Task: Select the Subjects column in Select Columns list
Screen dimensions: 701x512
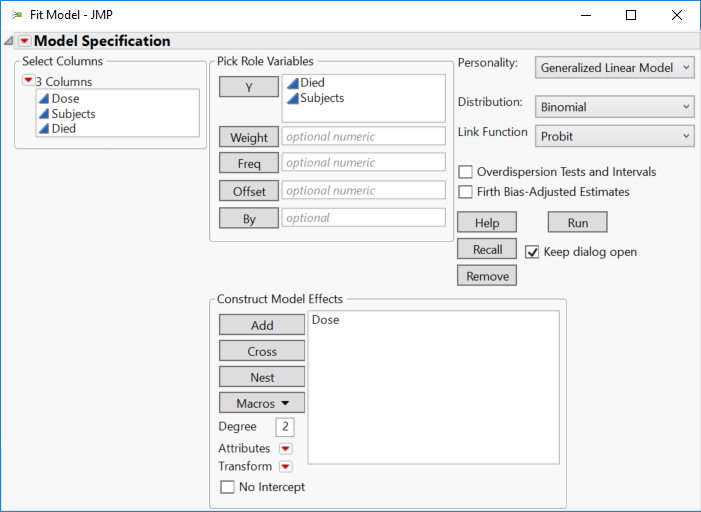Action: (74, 113)
